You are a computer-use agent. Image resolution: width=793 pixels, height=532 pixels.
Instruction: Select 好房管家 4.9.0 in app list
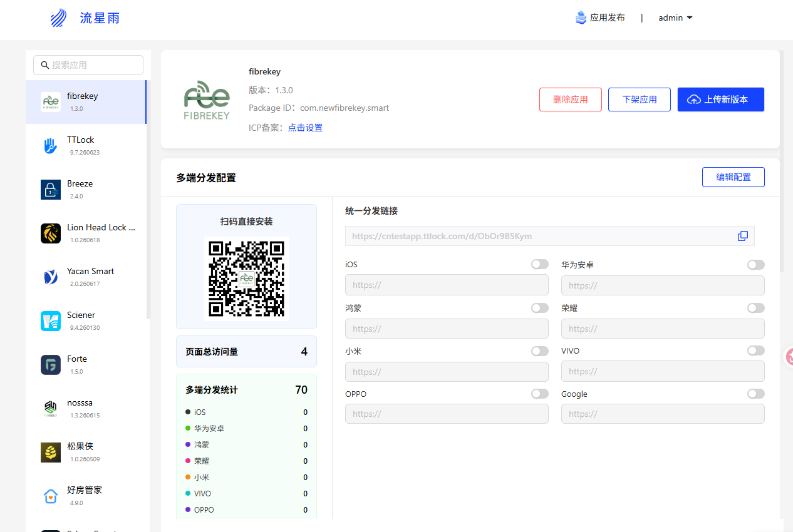(86, 496)
